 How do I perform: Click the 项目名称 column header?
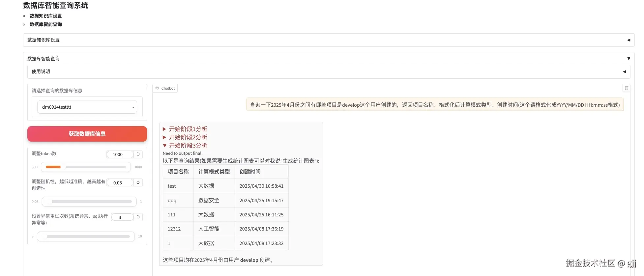[x=178, y=172]
